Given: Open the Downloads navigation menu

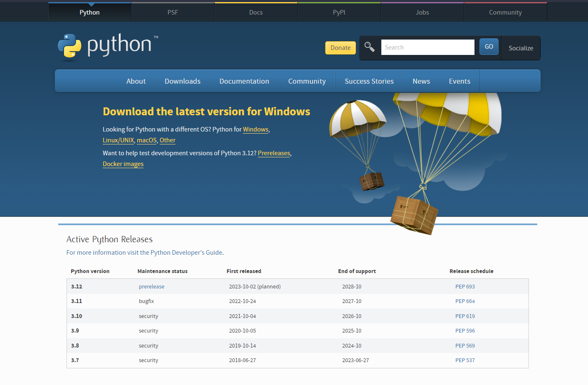Looking at the screenshot, I should (x=183, y=81).
